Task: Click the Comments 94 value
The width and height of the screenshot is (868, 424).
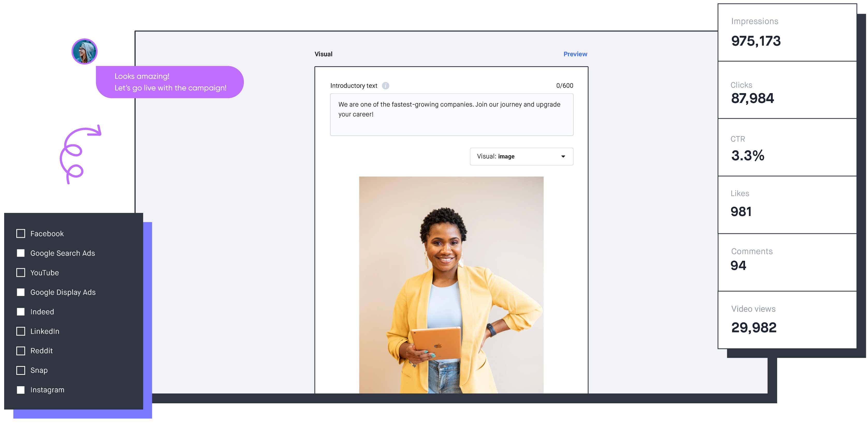Action: pyautogui.click(x=738, y=265)
